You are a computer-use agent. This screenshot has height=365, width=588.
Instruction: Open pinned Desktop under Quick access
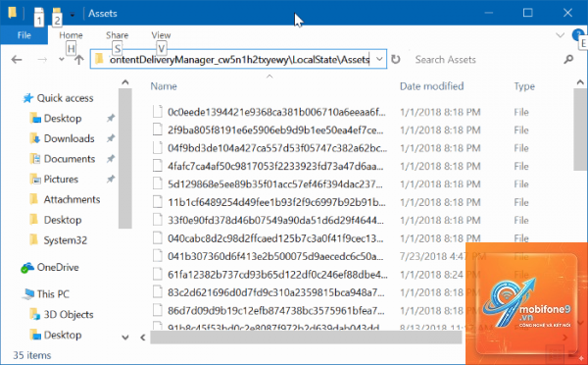[63, 119]
